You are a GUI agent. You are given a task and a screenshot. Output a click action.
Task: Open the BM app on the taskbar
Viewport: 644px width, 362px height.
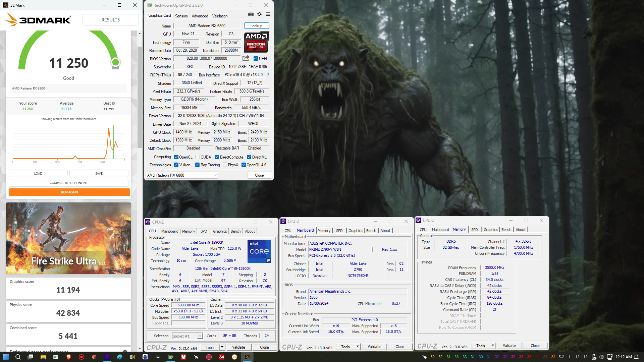click(x=132, y=357)
